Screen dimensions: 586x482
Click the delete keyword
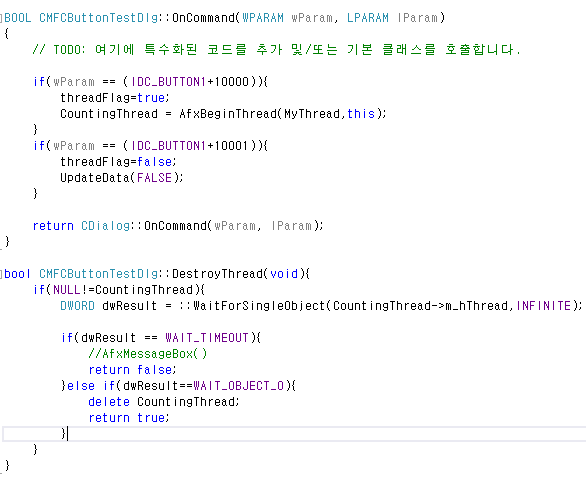tap(109, 402)
